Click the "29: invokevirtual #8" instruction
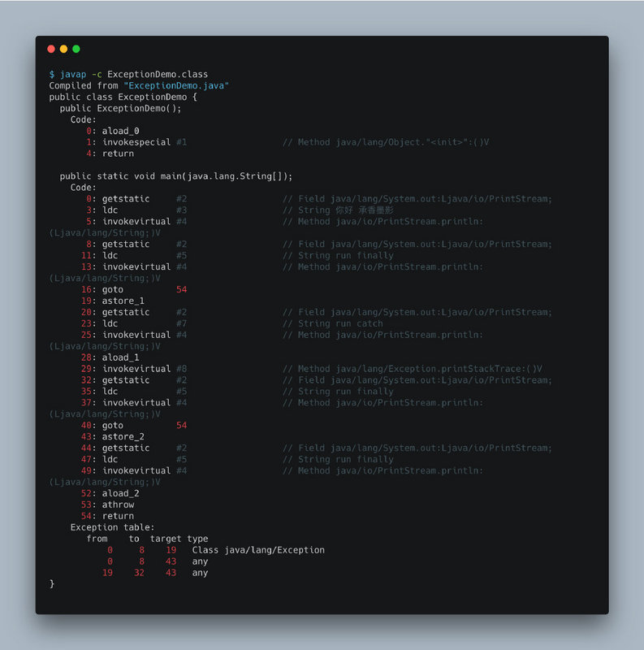Viewport: 644px width, 650px height. point(134,369)
